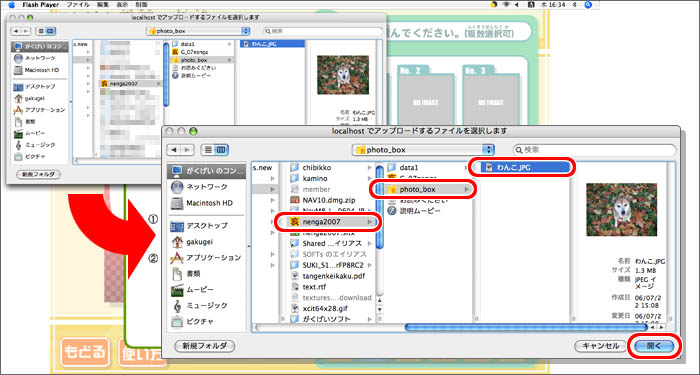The image size is (700, 375).
Task: Open the photo_box dropdown in the smaller dialog
Action: [198, 31]
